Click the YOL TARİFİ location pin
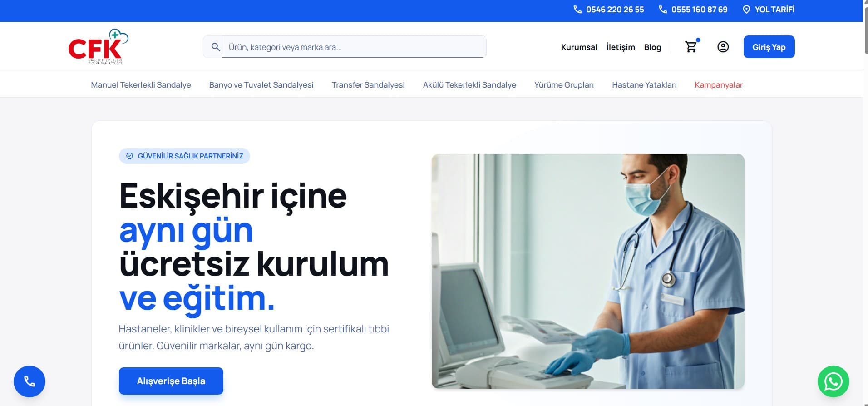Screen dimensions: 868x406 point(746,10)
